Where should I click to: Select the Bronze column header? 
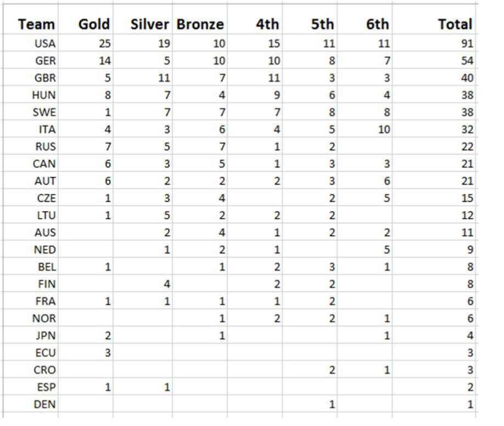[200, 19]
